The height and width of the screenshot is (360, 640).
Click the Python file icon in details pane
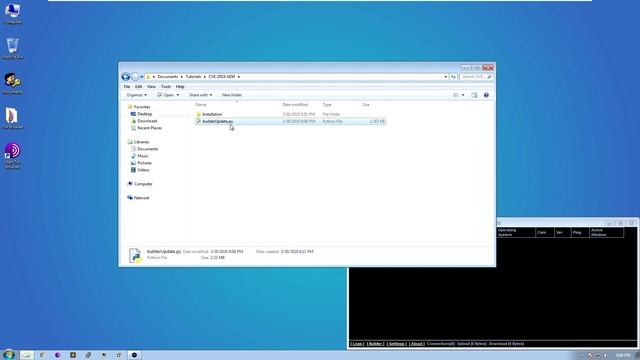[135, 255]
